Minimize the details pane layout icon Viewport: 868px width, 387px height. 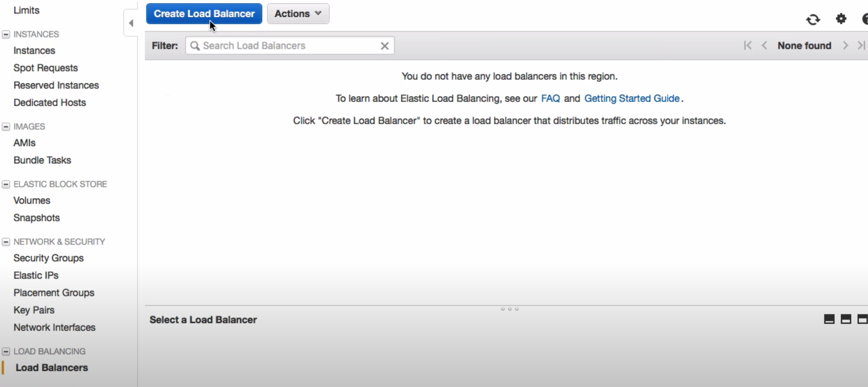point(829,319)
